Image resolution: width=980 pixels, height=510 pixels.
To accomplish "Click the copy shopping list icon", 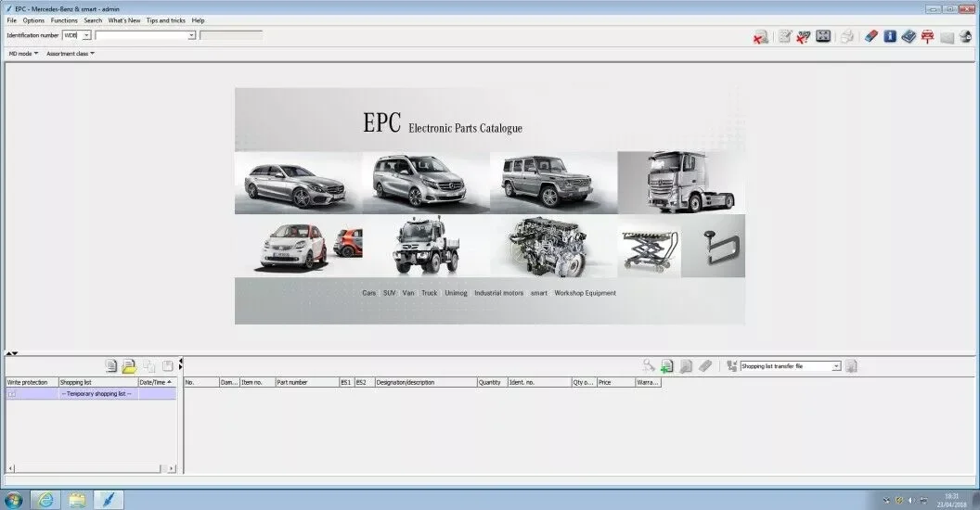I will point(148,366).
